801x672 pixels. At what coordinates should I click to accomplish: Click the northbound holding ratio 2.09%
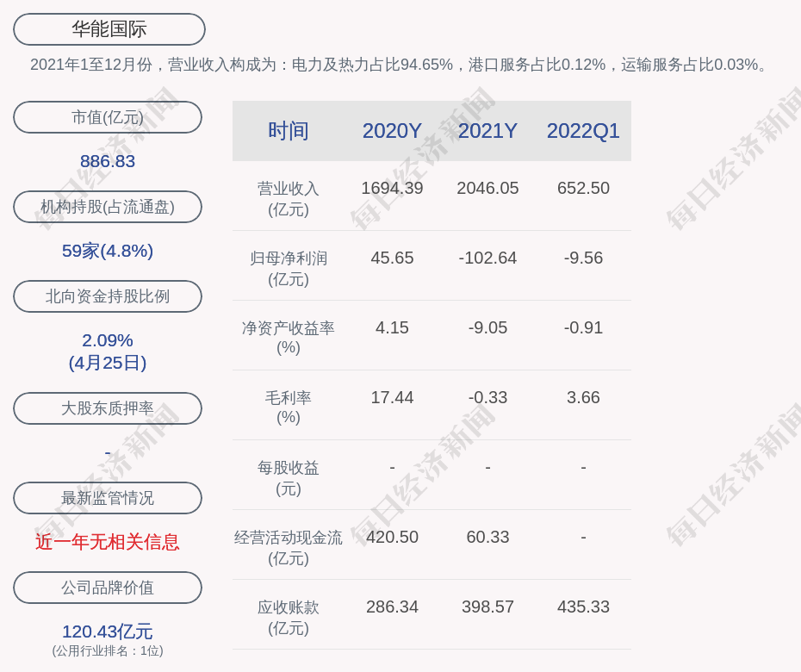[x=108, y=340]
